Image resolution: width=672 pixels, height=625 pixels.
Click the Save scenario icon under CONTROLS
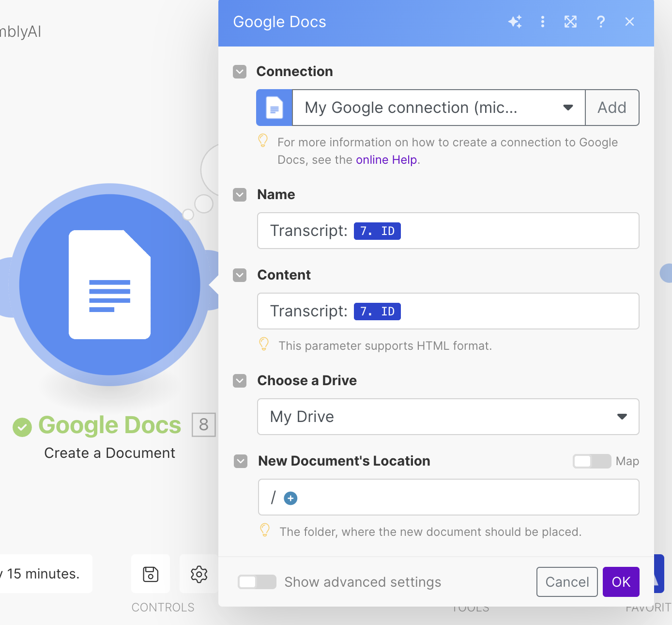click(x=151, y=574)
